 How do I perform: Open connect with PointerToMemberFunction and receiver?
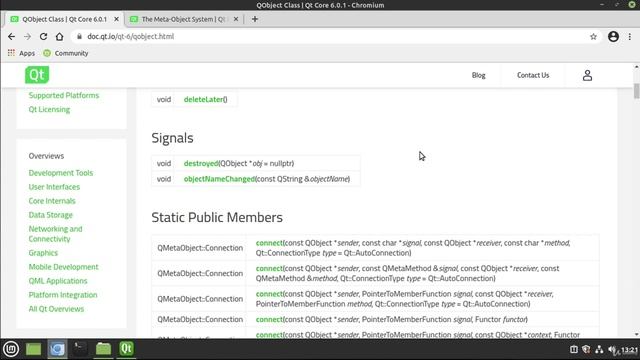[x=269, y=294]
